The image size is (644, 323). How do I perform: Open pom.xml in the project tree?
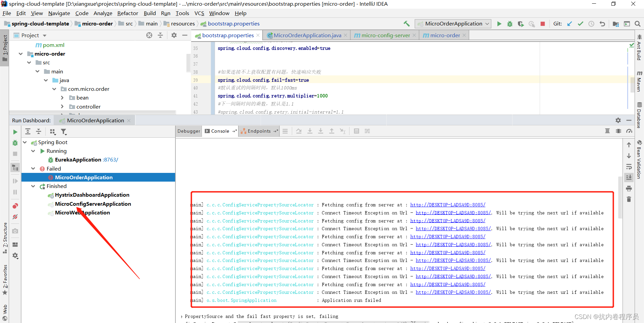click(50, 45)
